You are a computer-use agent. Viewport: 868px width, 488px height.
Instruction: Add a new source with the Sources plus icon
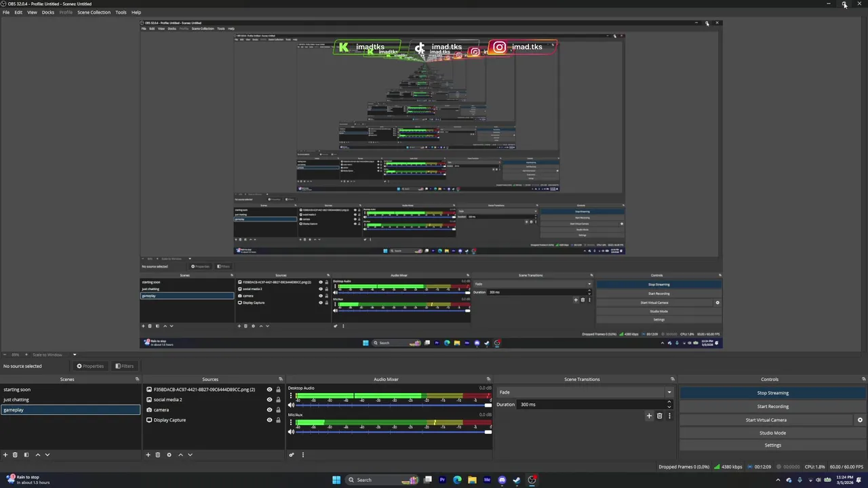click(x=148, y=455)
